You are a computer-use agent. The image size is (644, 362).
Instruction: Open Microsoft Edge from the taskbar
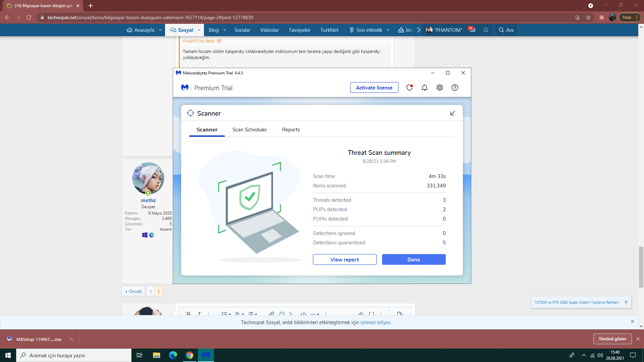(173, 355)
